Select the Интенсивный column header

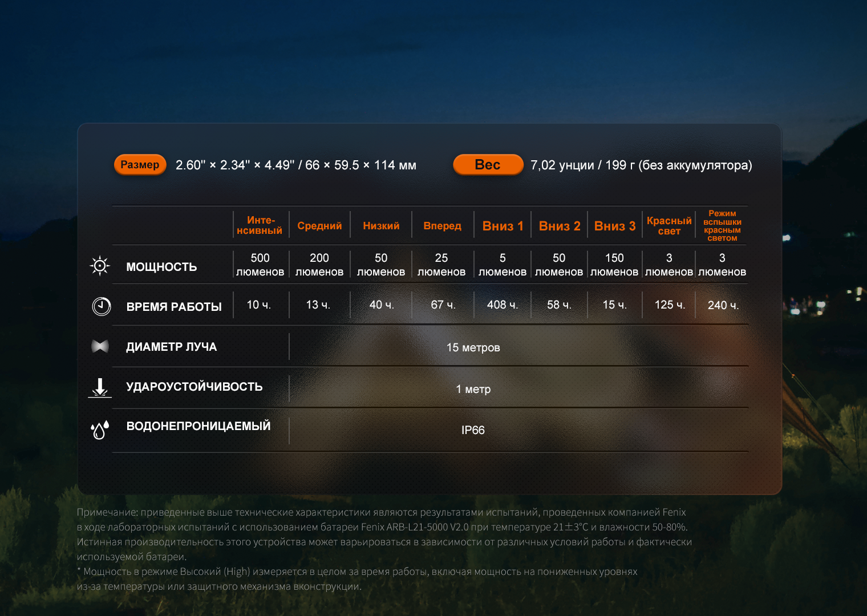tap(260, 225)
